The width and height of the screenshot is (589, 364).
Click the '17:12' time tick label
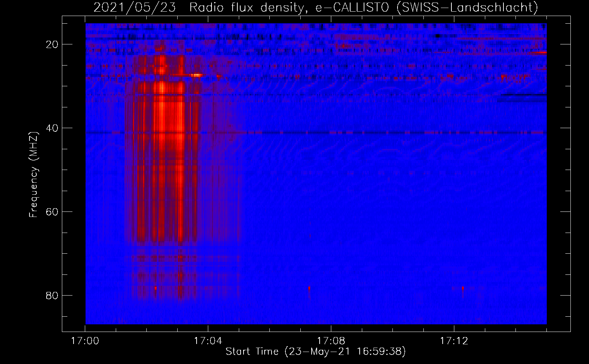(x=454, y=341)
